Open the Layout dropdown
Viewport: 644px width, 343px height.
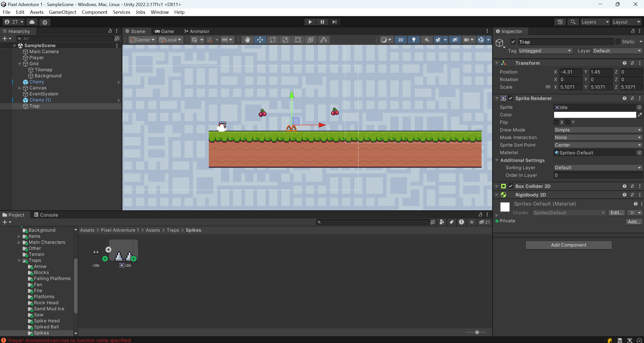coord(626,22)
